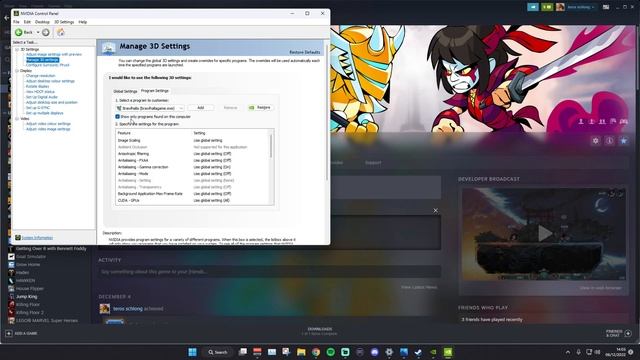Open Spotify from taskbar
This screenshot has height=360, width=640.
pyautogui.click(x=331, y=352)
